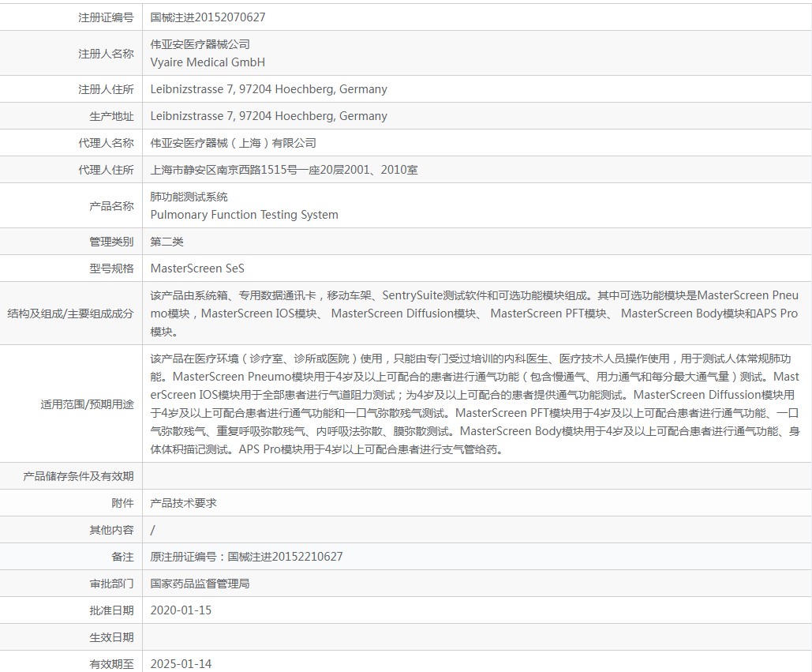The height and width of the screenshot is (672, 812).
Task: Click the intended use paragraph starting 该产品在医疗环境
Action: pos(474,404)
